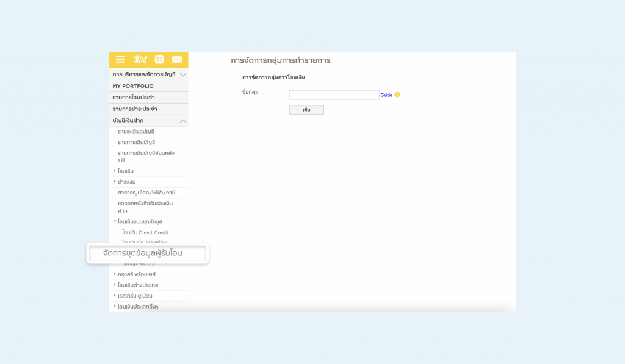
Task: Click the ชื่อกลุ่ม text input field
Action: click(334, 95)
